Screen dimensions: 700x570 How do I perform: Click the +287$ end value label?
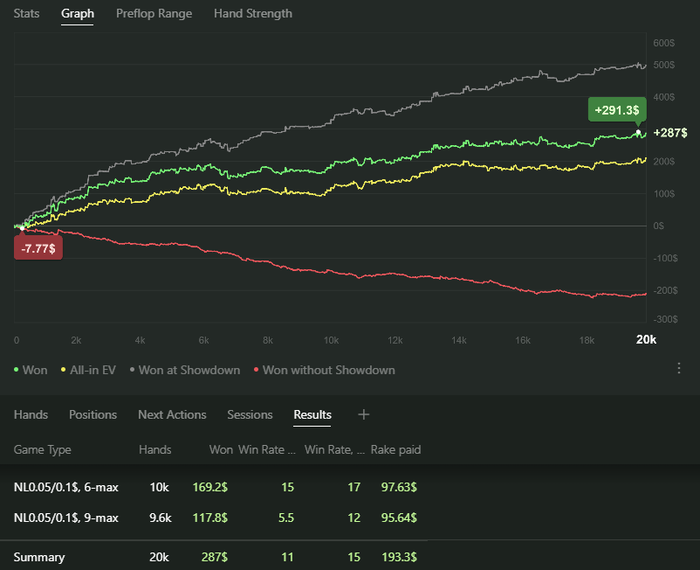[x=670, y=133]
